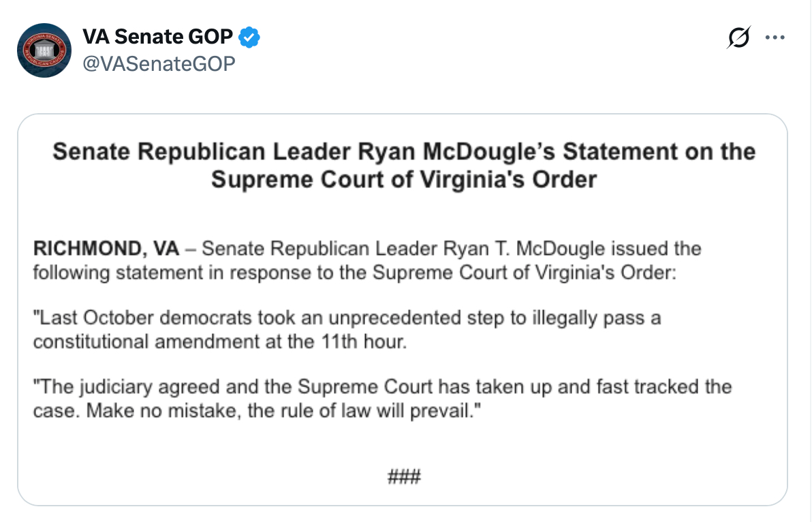Open the VA Senate GOP profile avatar
The image size is (812, 522).
coord(44,50)
